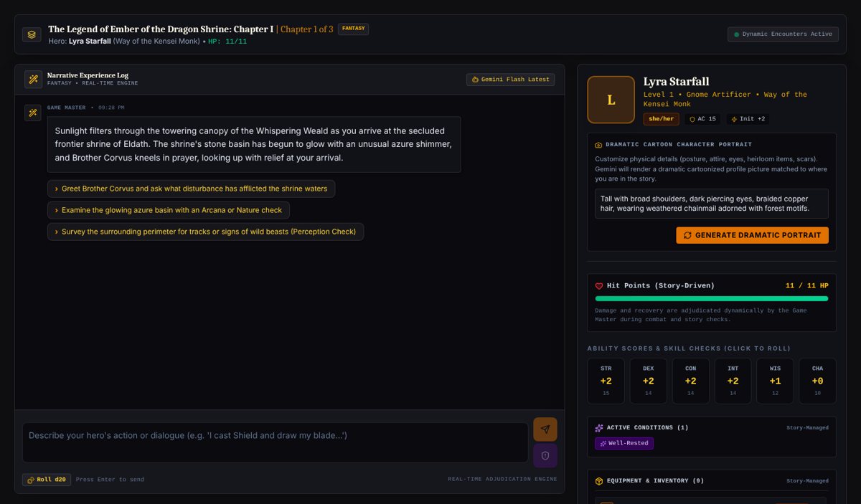Click "Story-Managed" beside Active Conditions
This screenshot has width=861, height=504.
pos(808,428)
